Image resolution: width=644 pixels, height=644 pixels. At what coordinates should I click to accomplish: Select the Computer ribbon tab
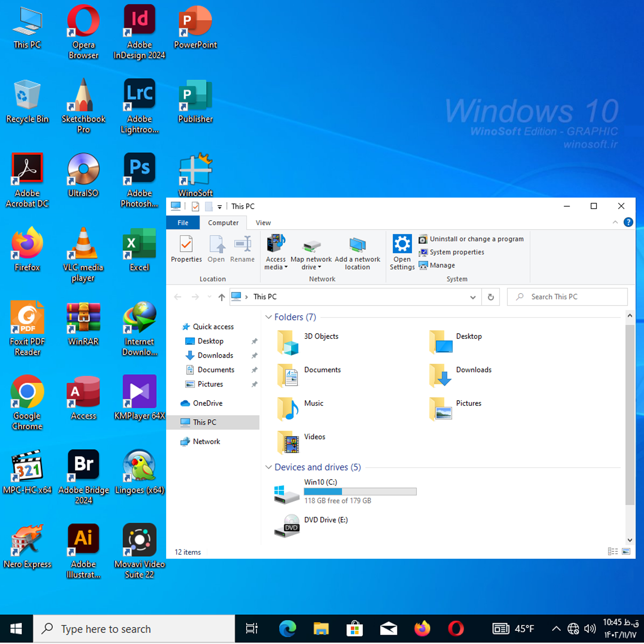(x=223, y=223)
